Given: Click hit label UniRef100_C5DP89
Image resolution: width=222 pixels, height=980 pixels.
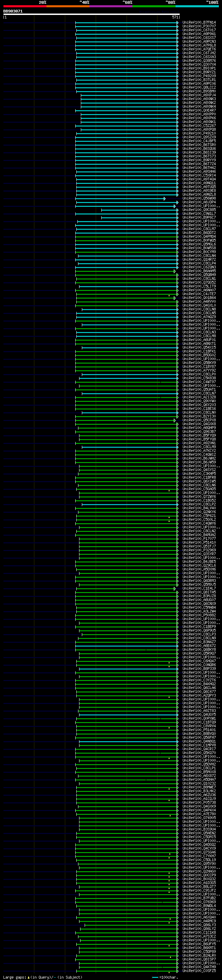Looking at the screenshot, I should [x=199, y=951].
